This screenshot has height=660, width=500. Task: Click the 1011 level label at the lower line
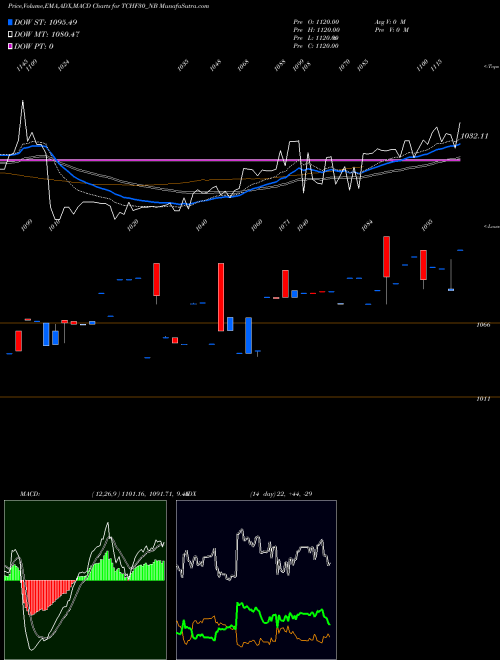click(x=484, y=399)
